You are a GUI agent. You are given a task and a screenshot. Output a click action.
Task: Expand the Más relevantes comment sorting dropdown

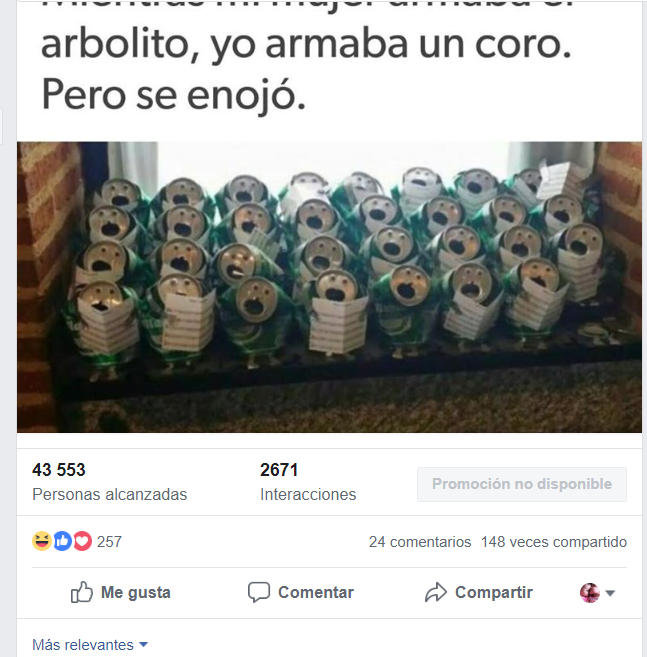click(90, 644)
